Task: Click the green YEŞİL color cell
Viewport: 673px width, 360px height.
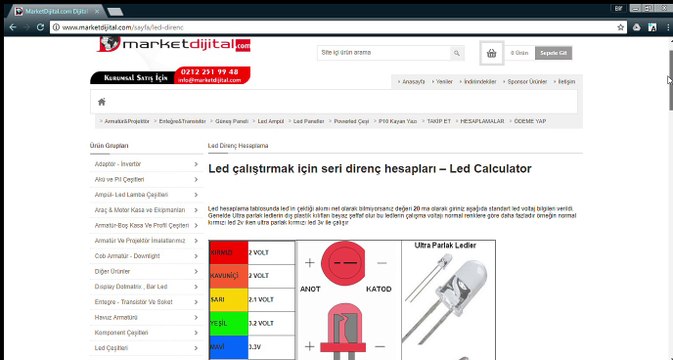Action: [x=228, y=324]
